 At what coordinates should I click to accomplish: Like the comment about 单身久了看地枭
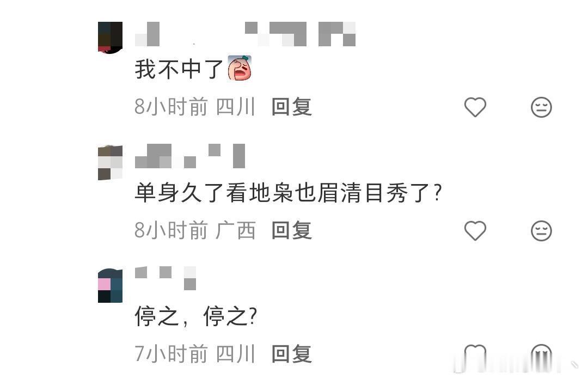point(475,230)
